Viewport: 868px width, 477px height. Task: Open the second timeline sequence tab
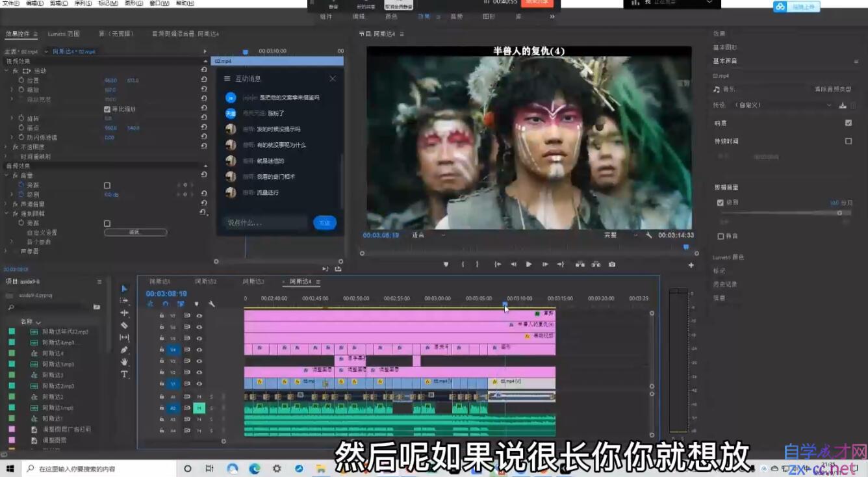pos(206,281)
